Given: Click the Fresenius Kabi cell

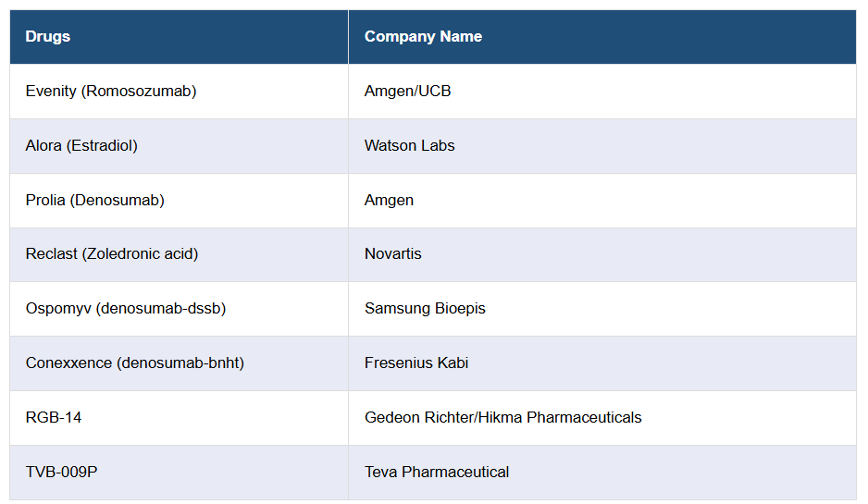Looking at the screenshot, I should (416, 363).
